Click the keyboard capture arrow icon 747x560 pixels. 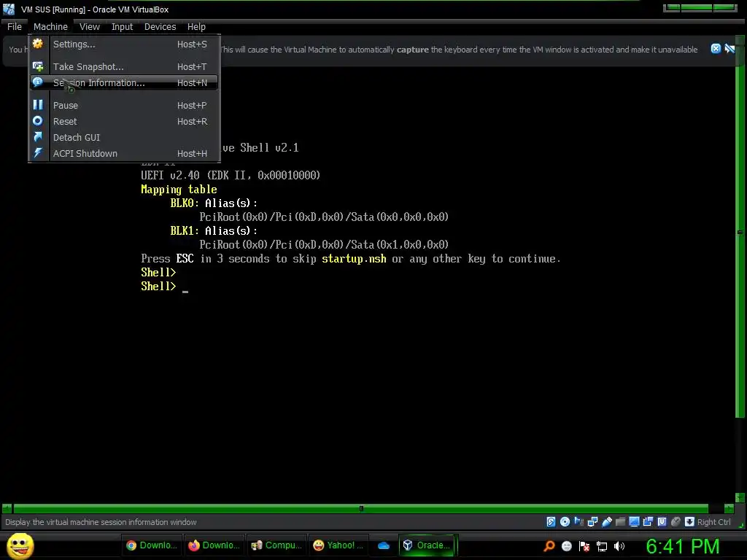pos(689,522)
